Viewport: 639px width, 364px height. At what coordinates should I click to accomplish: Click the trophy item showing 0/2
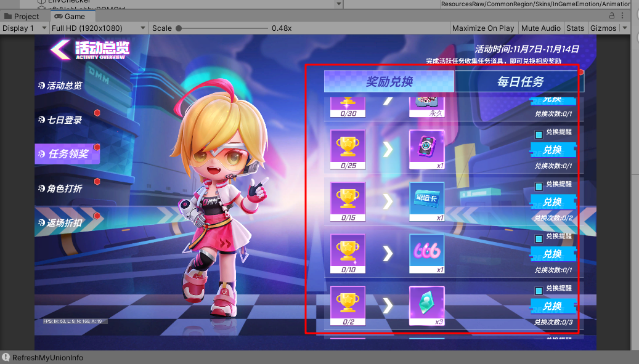[348, 305]
